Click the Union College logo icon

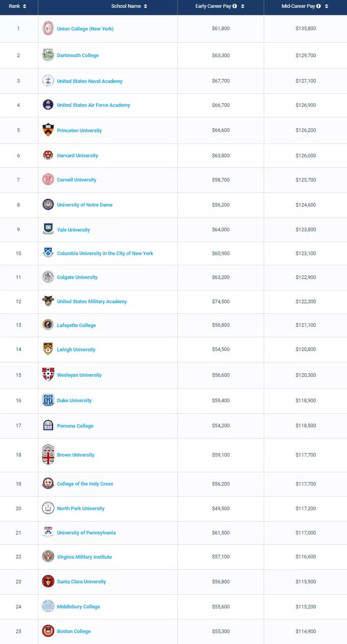48,29
